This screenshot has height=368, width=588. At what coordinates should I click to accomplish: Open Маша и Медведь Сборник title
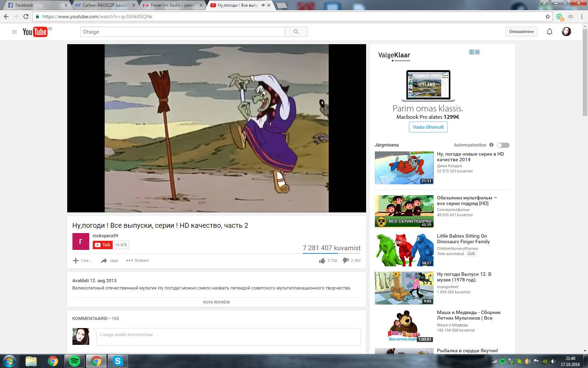coord(469,315)
